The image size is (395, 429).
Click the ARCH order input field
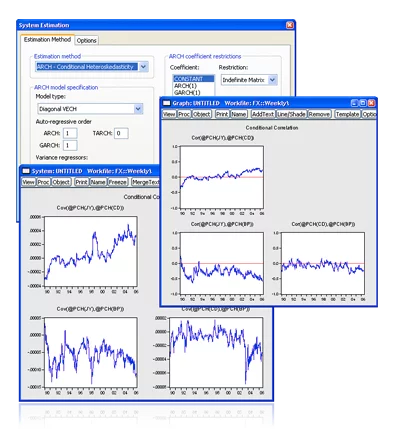click(x=70, y=133)
